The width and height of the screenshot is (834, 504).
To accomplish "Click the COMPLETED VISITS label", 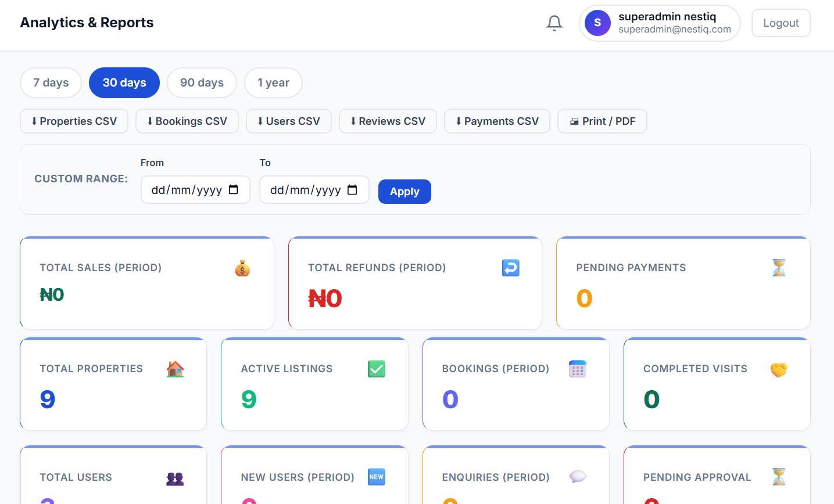I will 695,369.
